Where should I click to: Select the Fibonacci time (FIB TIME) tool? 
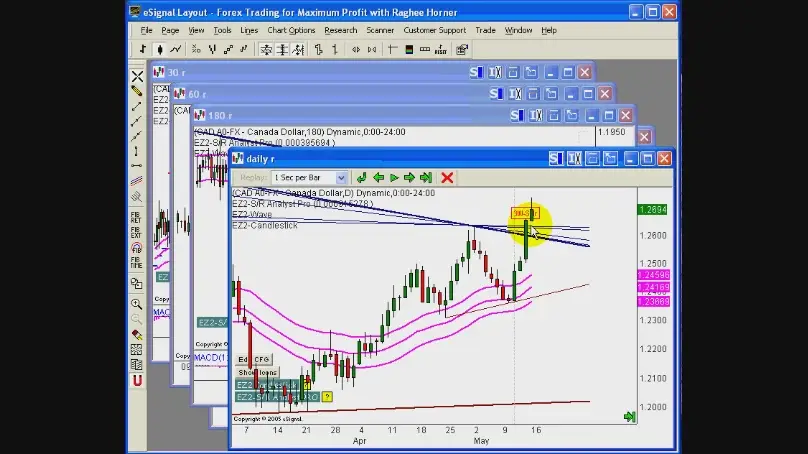136,262
